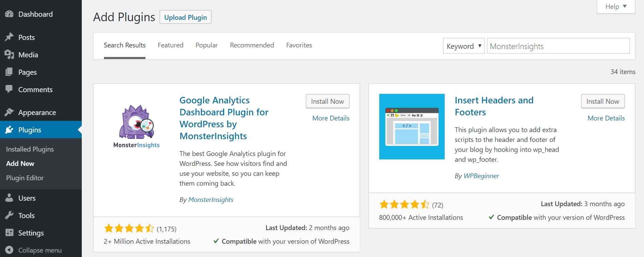
Task: Open the Google Analytics Dashboard Plugin title
Action: [224, 118]
